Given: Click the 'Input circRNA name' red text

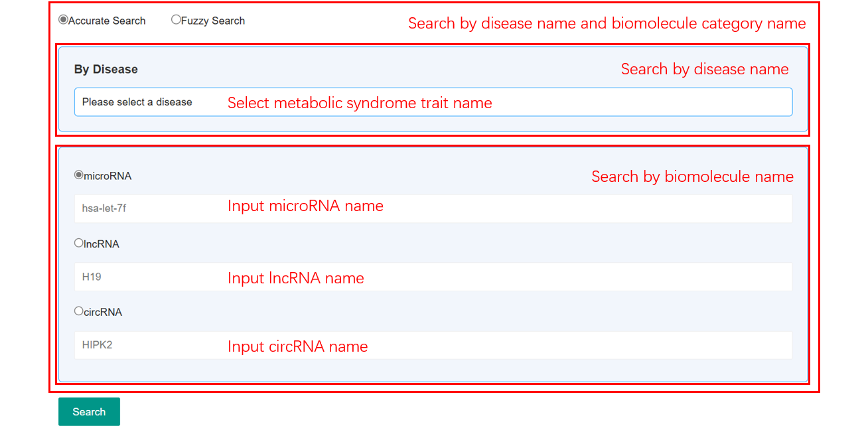Looking at the screenshot, I should 297,346.
